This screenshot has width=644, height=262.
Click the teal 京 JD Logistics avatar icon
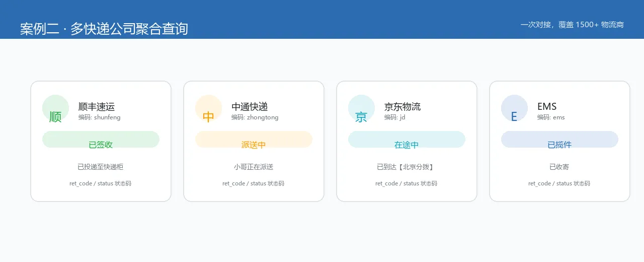(362, 108)
